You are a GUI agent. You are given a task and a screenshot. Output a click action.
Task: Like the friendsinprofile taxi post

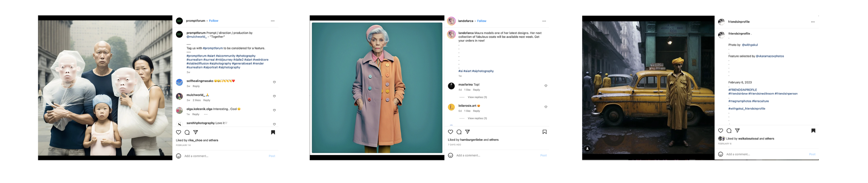coord(720,131)
